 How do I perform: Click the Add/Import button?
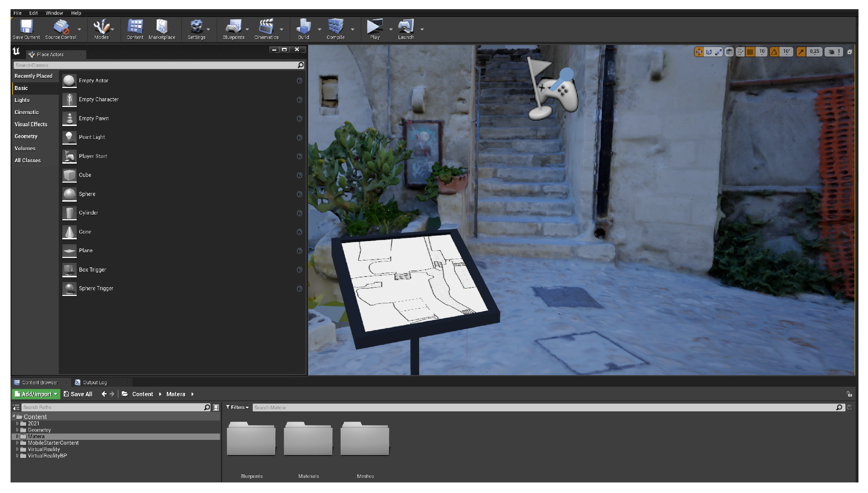click(36, 394)
